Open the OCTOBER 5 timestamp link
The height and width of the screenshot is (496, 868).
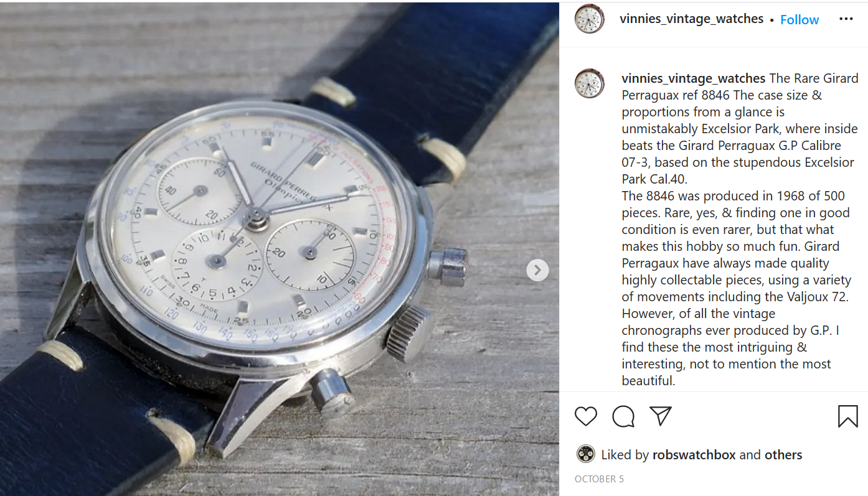[599, 479]
